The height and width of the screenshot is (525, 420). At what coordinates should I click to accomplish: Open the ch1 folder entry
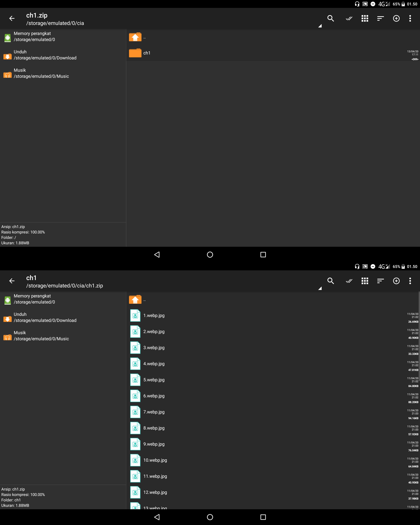pyautogui.click(x=147, y=53)
